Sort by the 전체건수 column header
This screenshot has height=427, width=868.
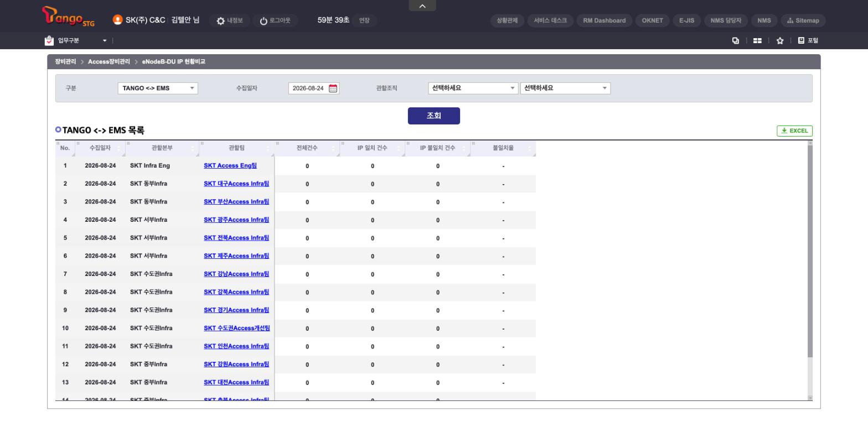pyautogui.click(x=307, y=148)
